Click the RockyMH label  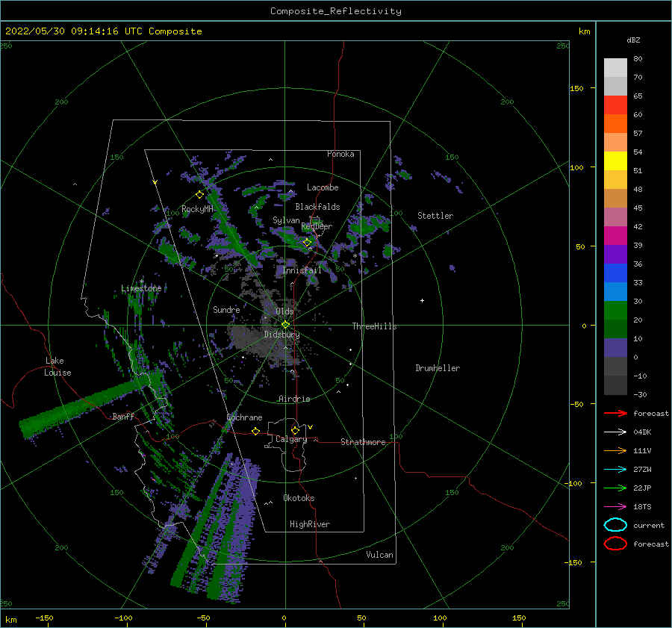pyautogui.click(x=197, y=209)
